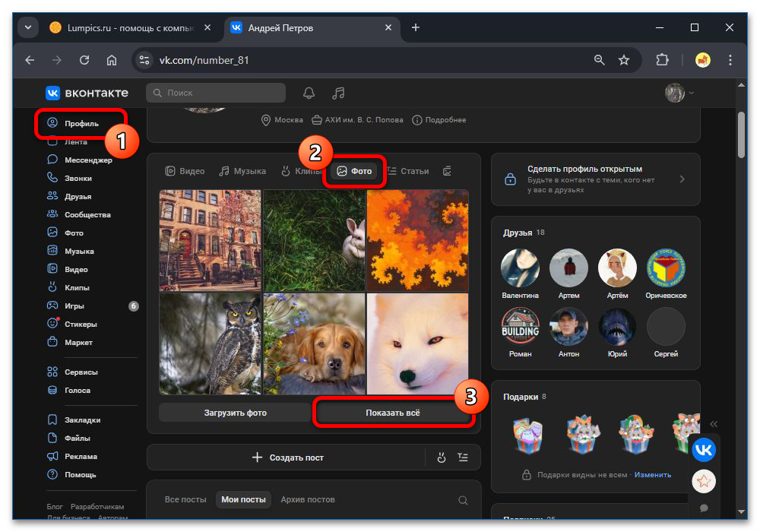Open friend Валентина's avatar

[520, 268]
